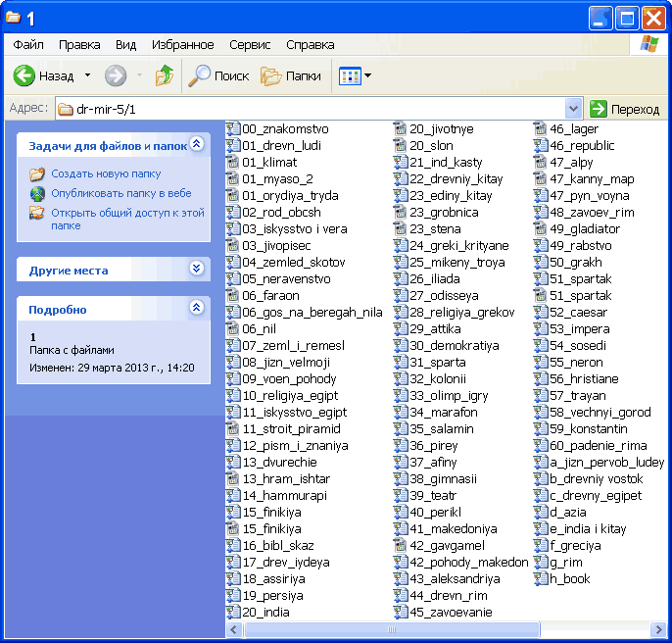This screenshot has width=672, height=643.
Task: Select the 00_znakomstvo file icon
Action: click(233, 129)
